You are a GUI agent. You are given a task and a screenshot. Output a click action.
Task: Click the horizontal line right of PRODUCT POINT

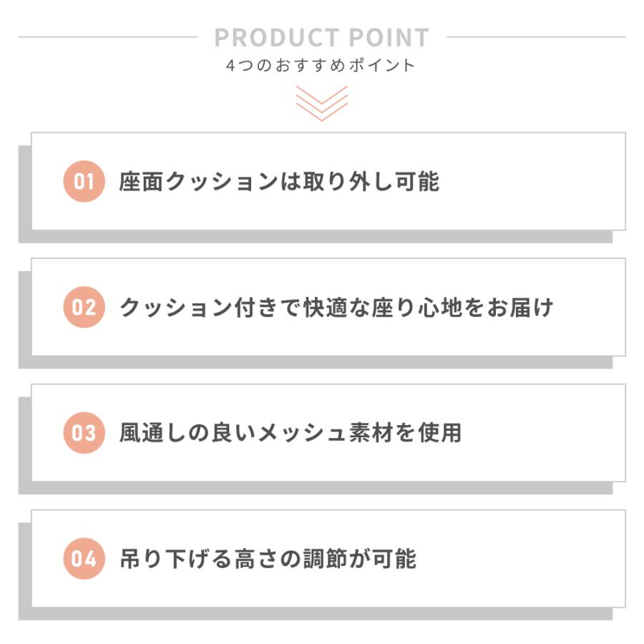535,37
